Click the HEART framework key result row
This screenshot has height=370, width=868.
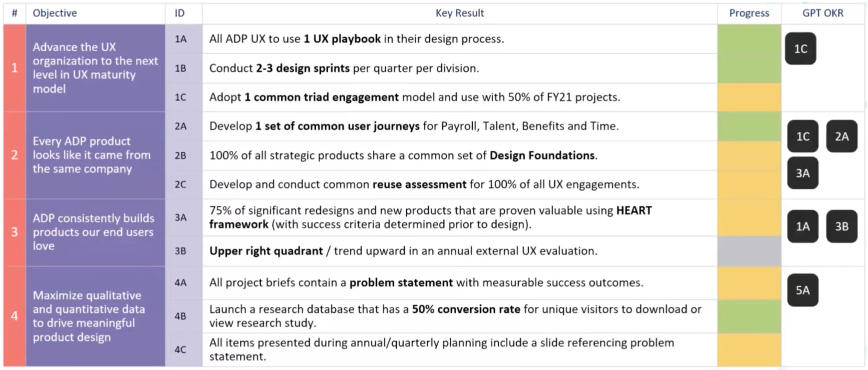[x=460, y=218]
